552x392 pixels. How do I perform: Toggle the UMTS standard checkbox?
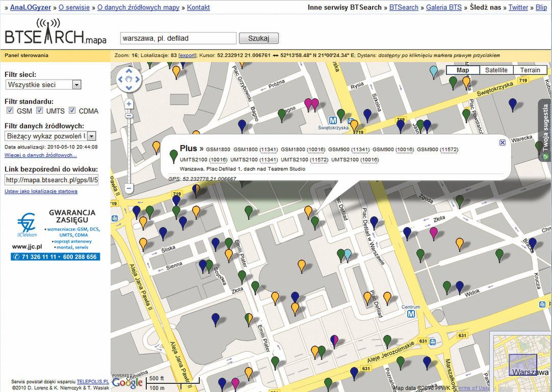[39, 110]
